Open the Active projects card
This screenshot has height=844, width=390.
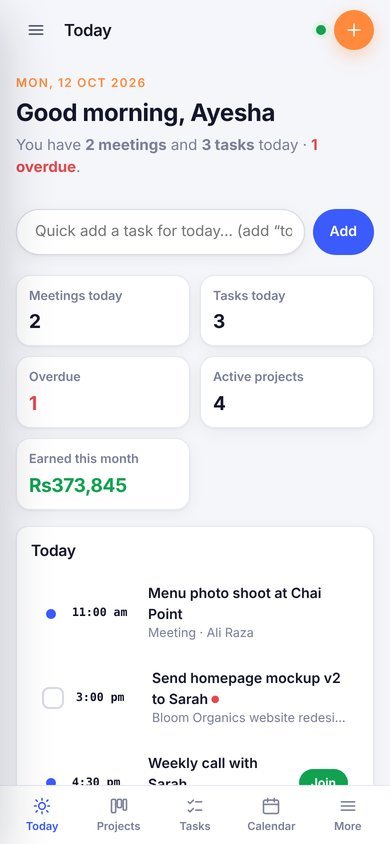tap(287, 392)
